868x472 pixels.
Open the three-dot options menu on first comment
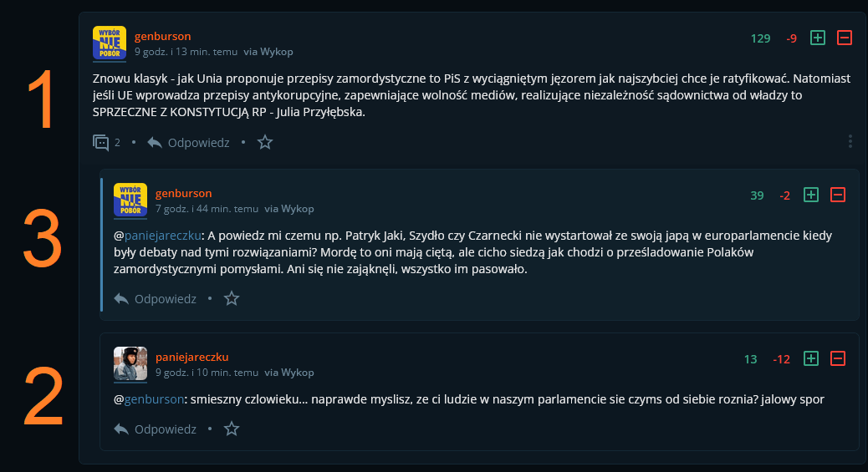pos(850,141)
